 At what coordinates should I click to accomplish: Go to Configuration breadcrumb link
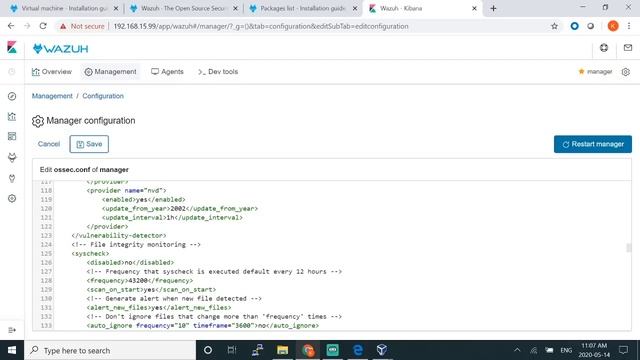tap(103, 96)
